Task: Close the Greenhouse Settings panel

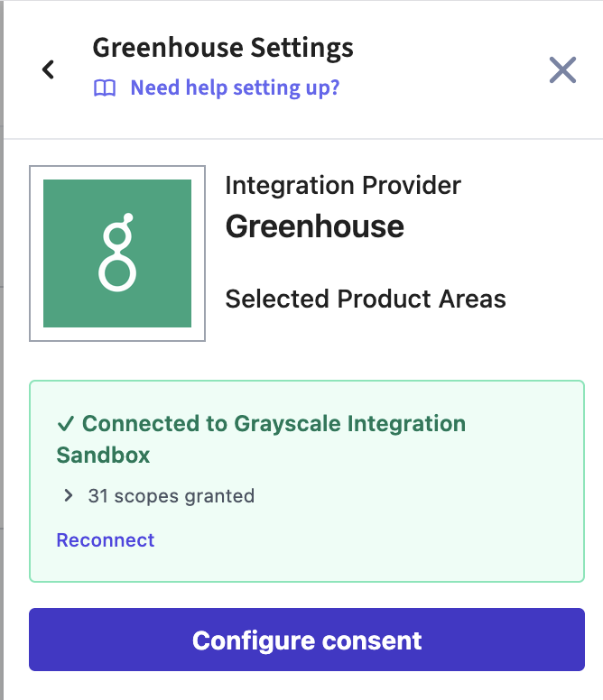Action: [x=562, y=69]
